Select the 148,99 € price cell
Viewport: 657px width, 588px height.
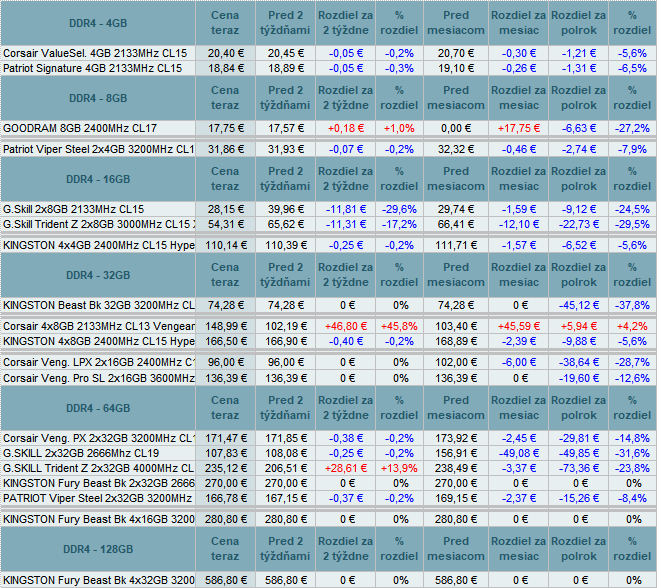pos(225,326)
